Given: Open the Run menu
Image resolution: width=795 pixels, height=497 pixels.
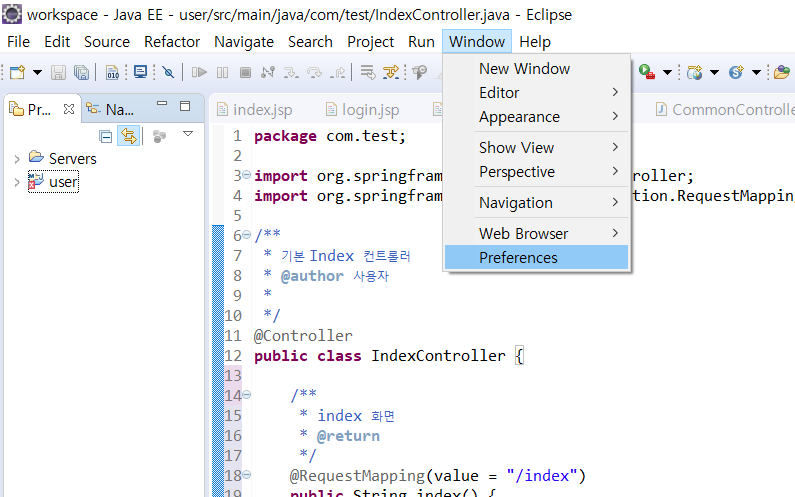Looking at the screenshot, I should click(x=421, y=42).
